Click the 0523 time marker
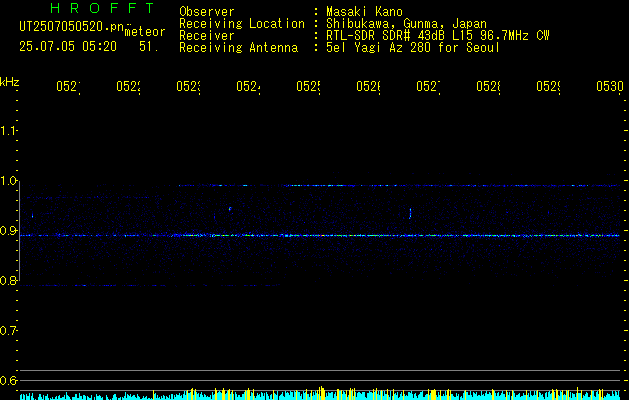The image size is (629, 400). tap(188, 86)
